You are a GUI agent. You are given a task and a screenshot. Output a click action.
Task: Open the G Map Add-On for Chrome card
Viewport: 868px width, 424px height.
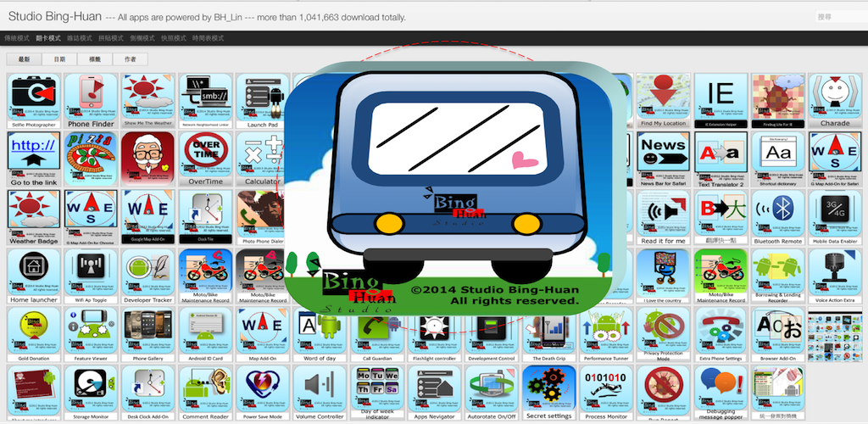pos(92,217)
